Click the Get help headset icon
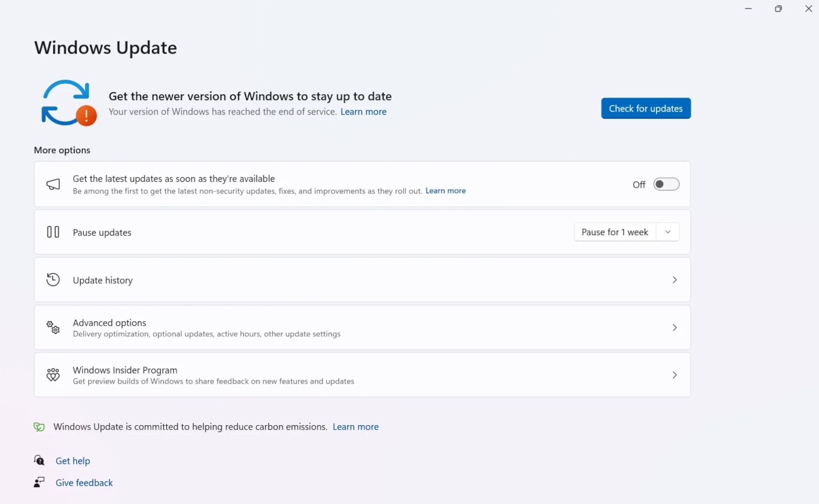The height and width of the screenshot is (504, 819). click(39, 461)
